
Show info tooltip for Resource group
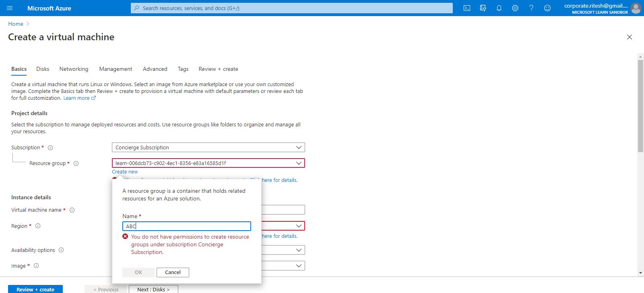[76, 163]
